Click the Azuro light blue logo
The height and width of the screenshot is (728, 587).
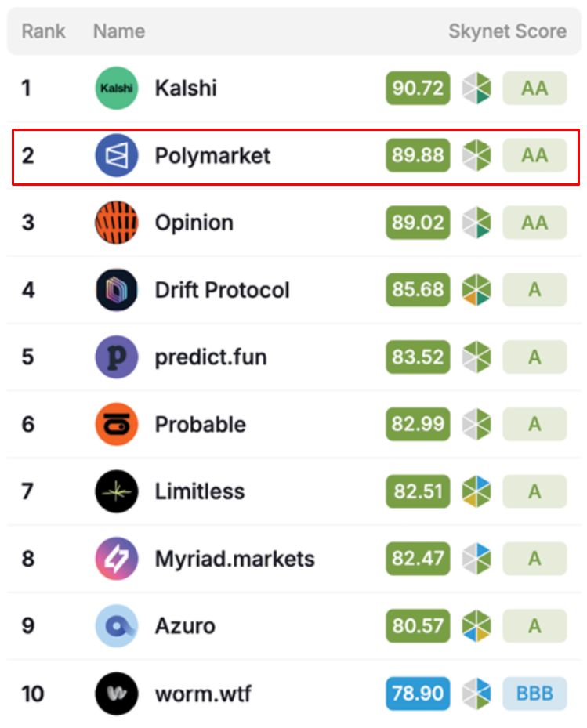click(116, 626)
